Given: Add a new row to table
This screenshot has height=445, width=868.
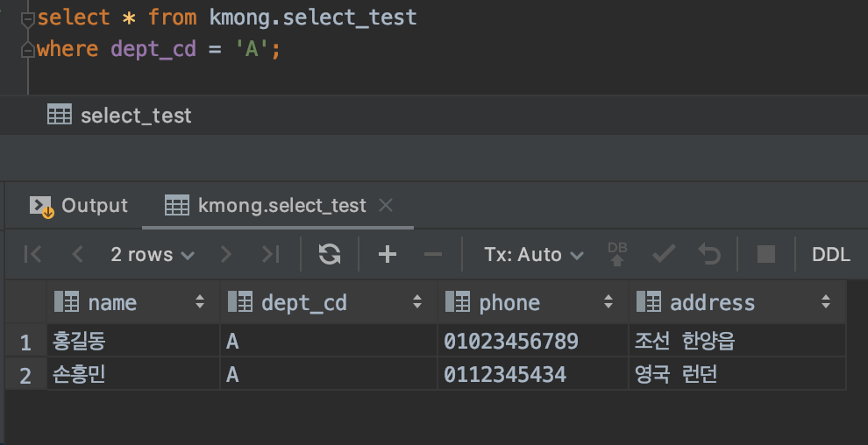Looking at the screenshot, I should pyautogui.click(x=387, y=254).
